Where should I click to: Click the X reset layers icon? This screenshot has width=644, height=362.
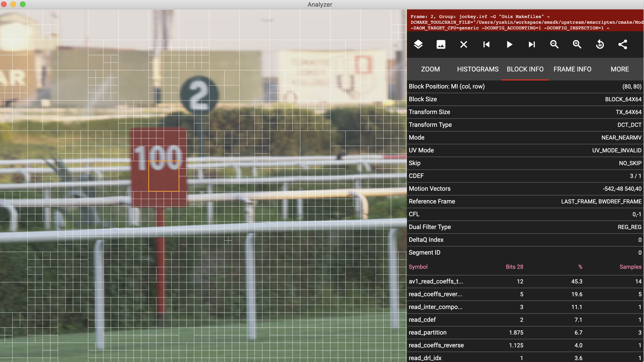coord(463,44)
